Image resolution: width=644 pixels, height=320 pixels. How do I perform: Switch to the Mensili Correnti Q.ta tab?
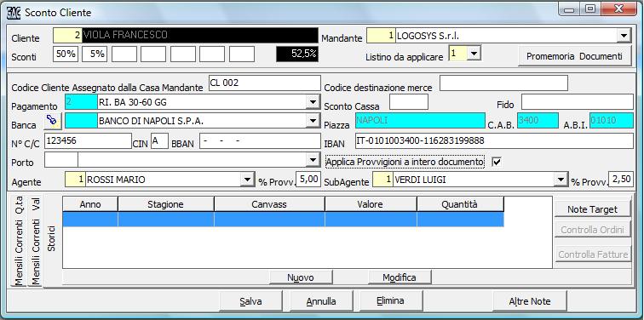19,241
